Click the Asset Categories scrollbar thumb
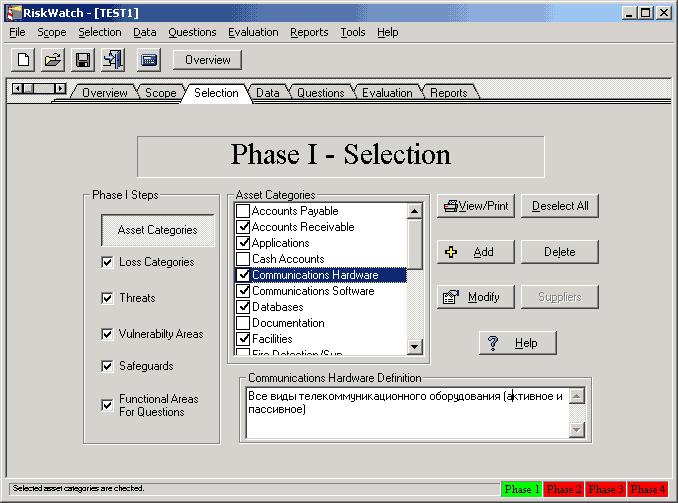 point(415,244)
